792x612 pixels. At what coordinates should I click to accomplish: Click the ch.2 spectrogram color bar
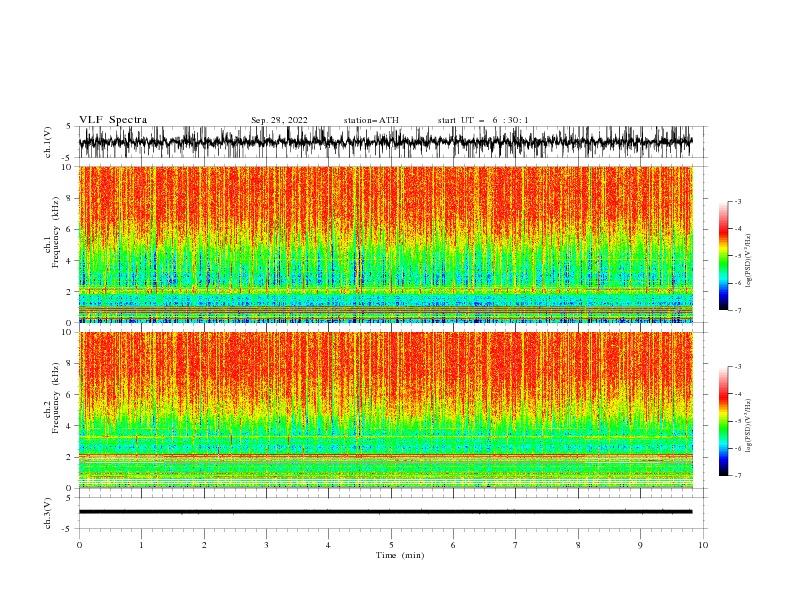pyautogui.click(x=723, y=421)
